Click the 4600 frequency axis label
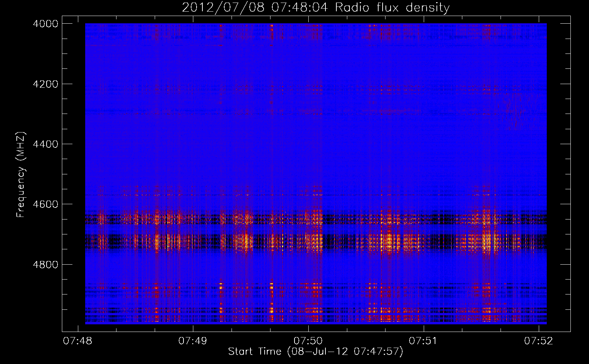This screenshot has width=589, height=364. point(46,204)
